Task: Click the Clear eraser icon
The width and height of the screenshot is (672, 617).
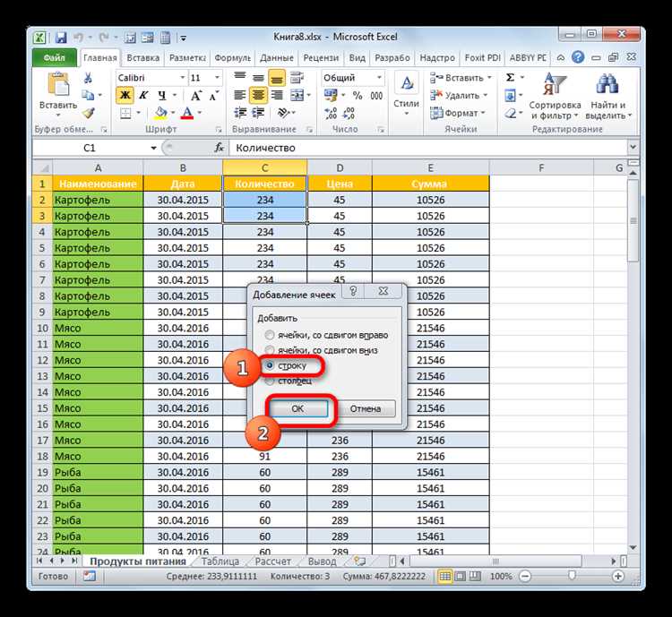Action: (x=511, y=113)
